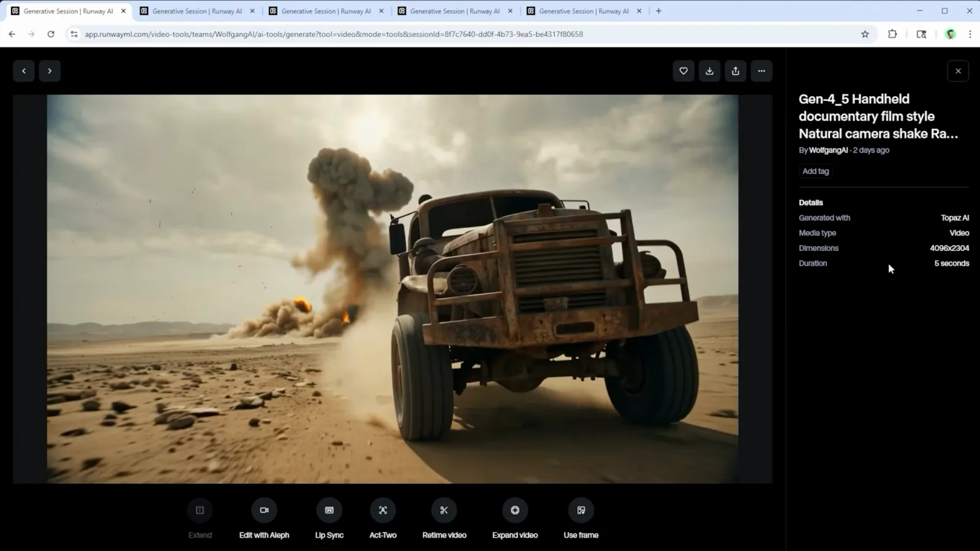Screen dimensions: 980x551
Task: Open the three-dot more options menu
Action: point(761,71)
